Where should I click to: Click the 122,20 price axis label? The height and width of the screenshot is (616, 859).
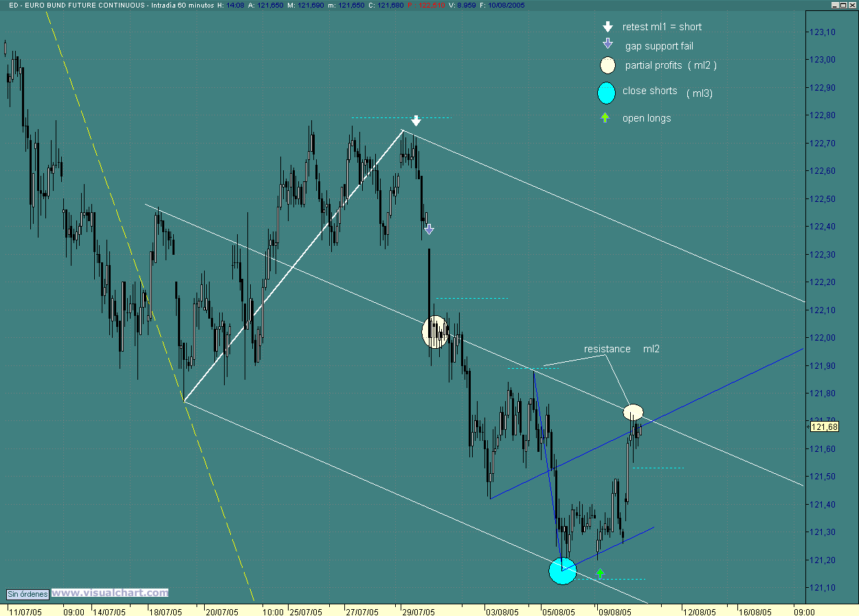(x=822, y=282)
